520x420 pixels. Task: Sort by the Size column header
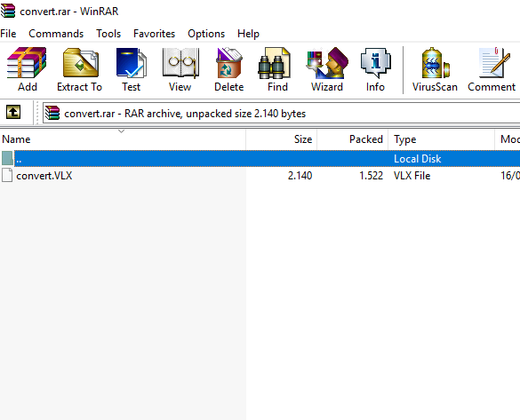[281, 139]
